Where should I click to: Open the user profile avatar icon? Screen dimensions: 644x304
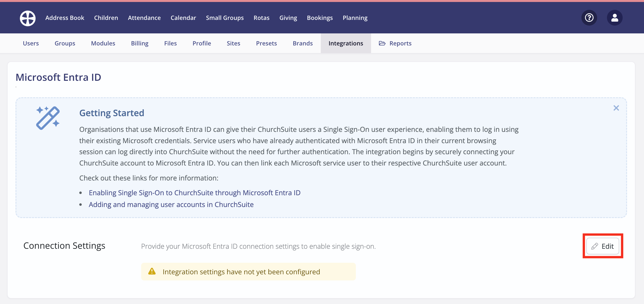(615, 18)
